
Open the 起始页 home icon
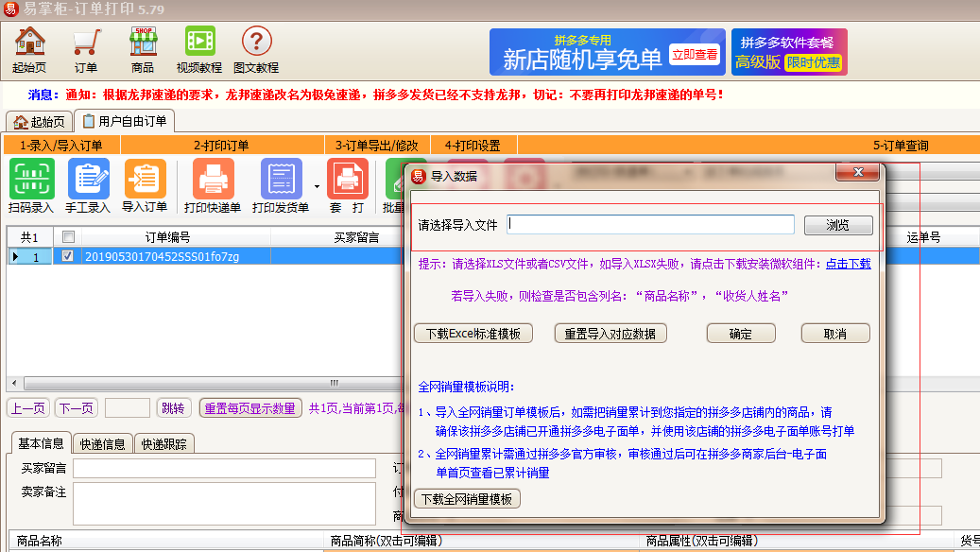coord(29,50)
